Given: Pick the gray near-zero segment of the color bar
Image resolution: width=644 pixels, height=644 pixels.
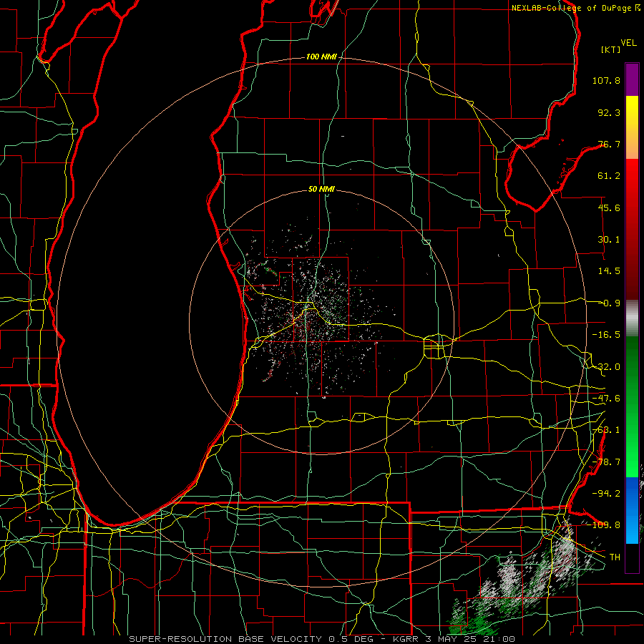Looking at the screenshot, I should tap(632, 318).
